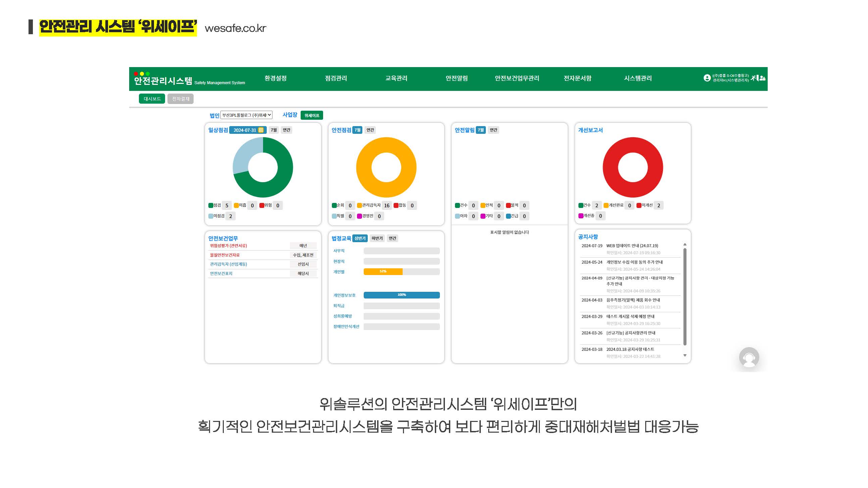Open notice WEB 업데이트 안내 (24.07.19)
Image resolution: width=868 pixels, height=488 pixels.
(632, 246)
